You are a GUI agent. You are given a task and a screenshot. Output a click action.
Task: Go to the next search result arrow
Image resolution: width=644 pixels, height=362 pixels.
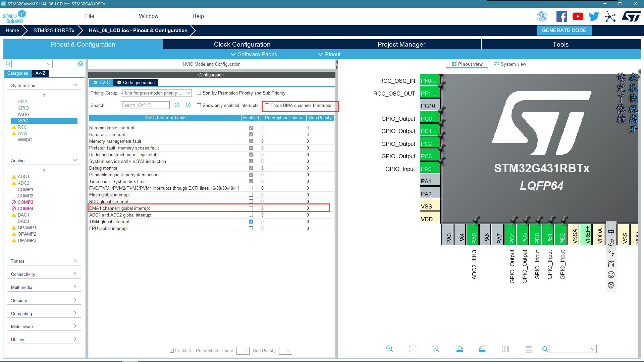click(188, 105)
